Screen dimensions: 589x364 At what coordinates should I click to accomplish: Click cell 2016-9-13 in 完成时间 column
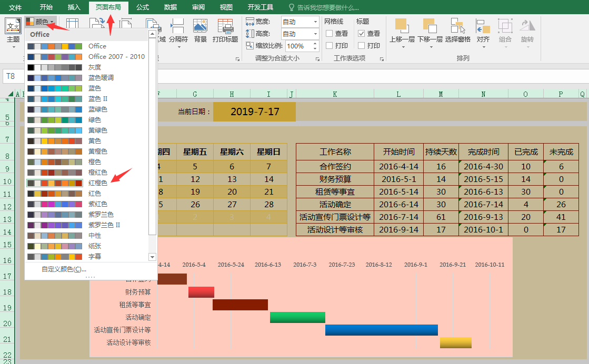click(483, 217)
